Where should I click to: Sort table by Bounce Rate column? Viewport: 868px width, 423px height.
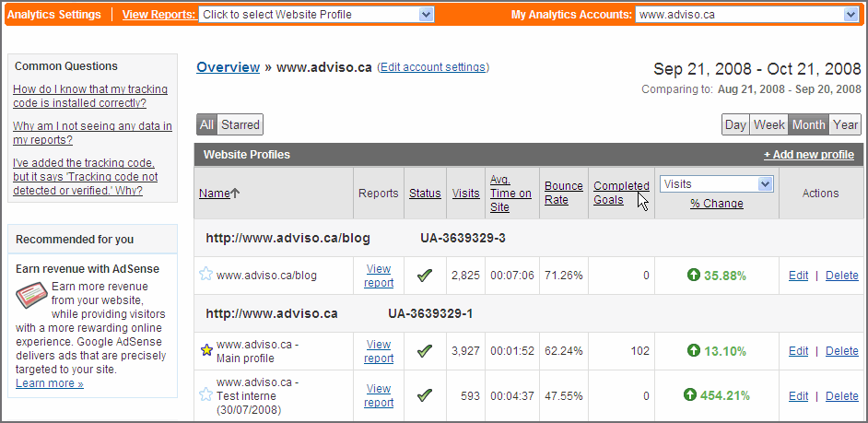point(563,193)
